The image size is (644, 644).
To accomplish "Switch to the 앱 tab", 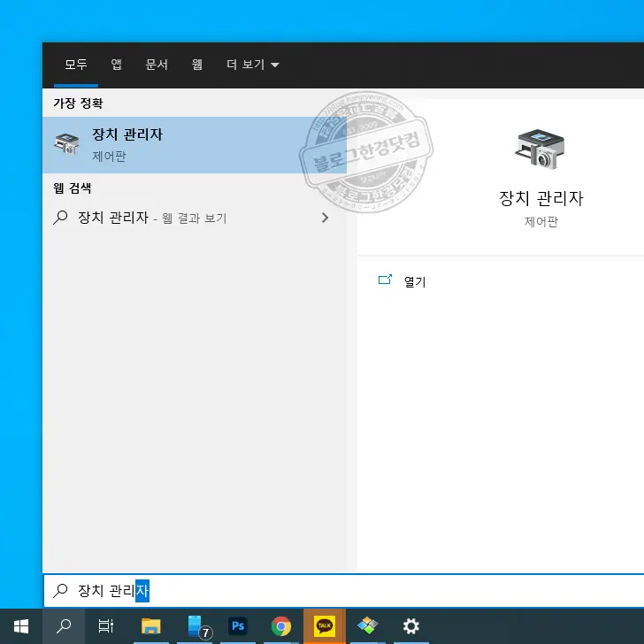I will (x=116, y=65).
